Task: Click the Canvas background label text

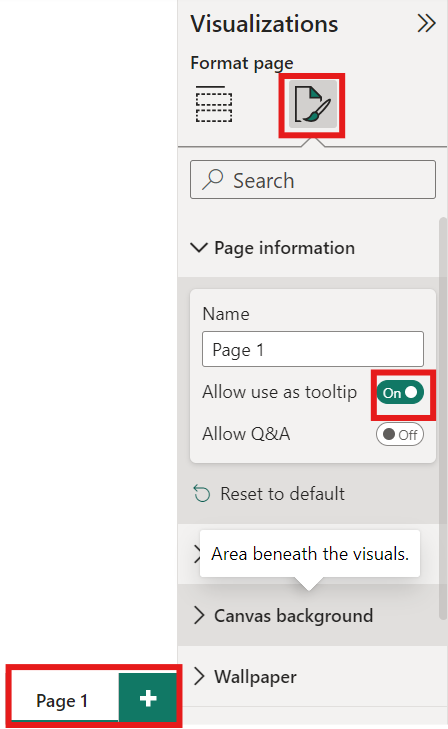Action: [x=293, y=616]
